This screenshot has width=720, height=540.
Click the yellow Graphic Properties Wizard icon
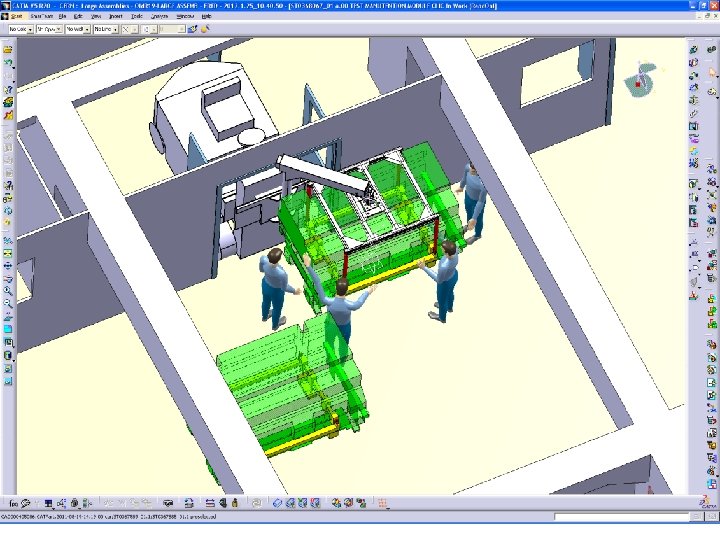click(x=205, y=29)
